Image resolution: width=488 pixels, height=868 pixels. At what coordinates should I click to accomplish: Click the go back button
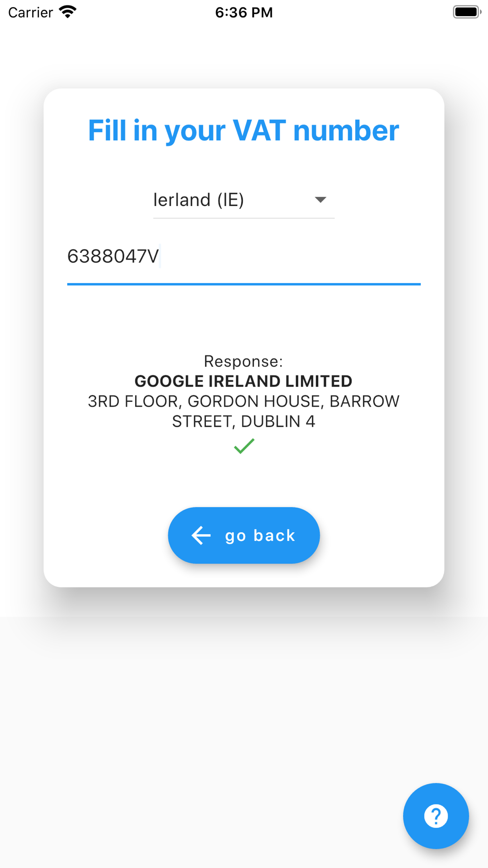pyautogui.click(x=244, y=536)
